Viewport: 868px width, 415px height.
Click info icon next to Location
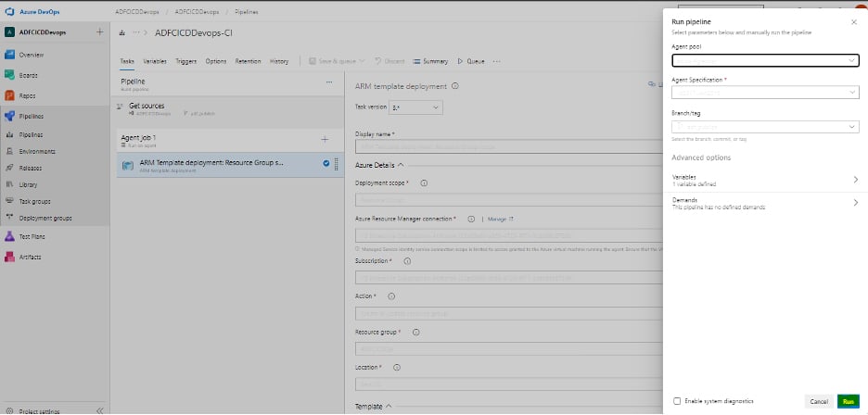tap(397, 368)
